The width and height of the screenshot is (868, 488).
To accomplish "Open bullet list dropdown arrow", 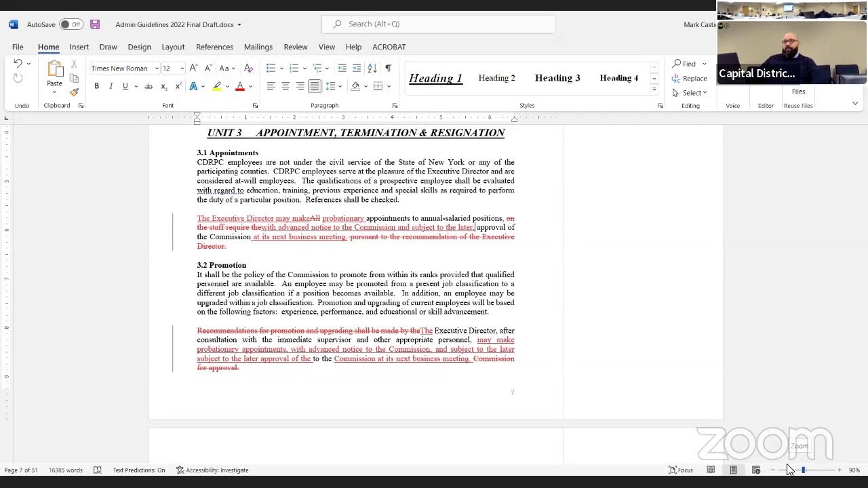I will [281, 68].
